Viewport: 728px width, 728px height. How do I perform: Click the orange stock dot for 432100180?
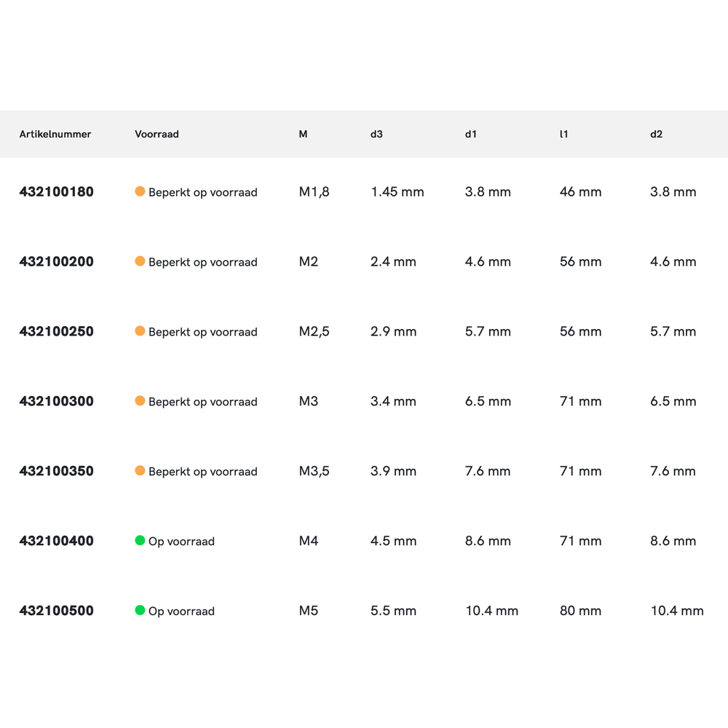point(140,191)
